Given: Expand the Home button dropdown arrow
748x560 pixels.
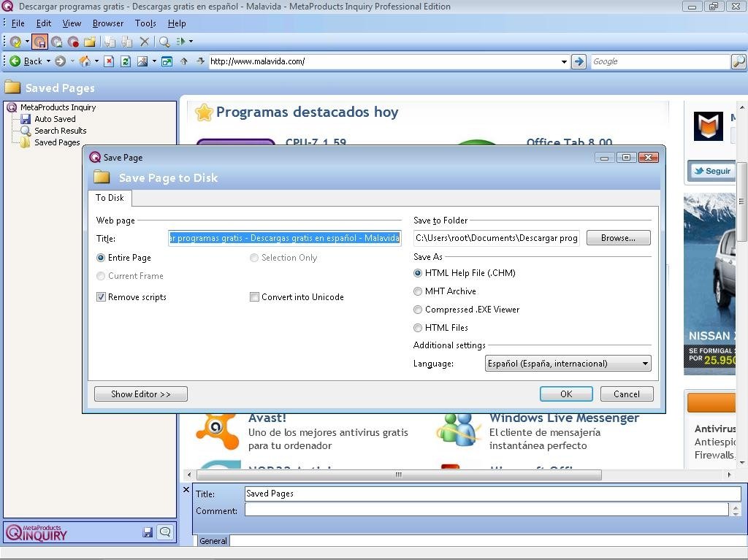Looking at the screenshot, I should coord(96,61).
